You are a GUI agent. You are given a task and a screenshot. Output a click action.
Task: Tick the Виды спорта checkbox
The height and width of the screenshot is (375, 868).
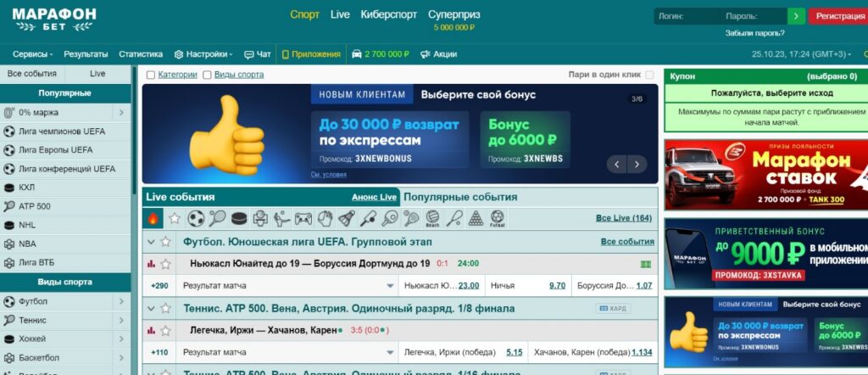click(x=207, y=75)
